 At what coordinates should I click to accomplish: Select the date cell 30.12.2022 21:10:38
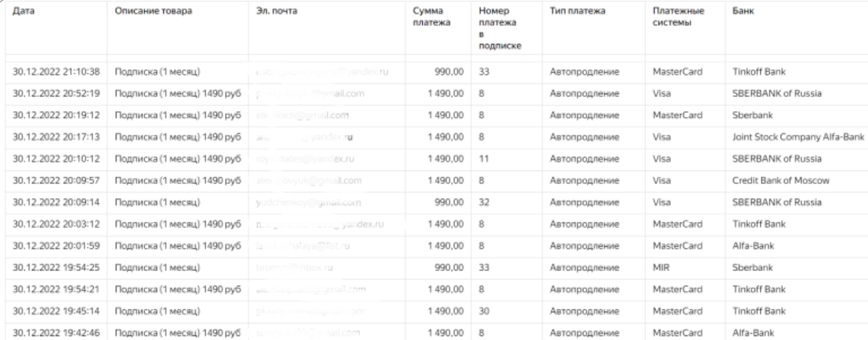point(56,72)
